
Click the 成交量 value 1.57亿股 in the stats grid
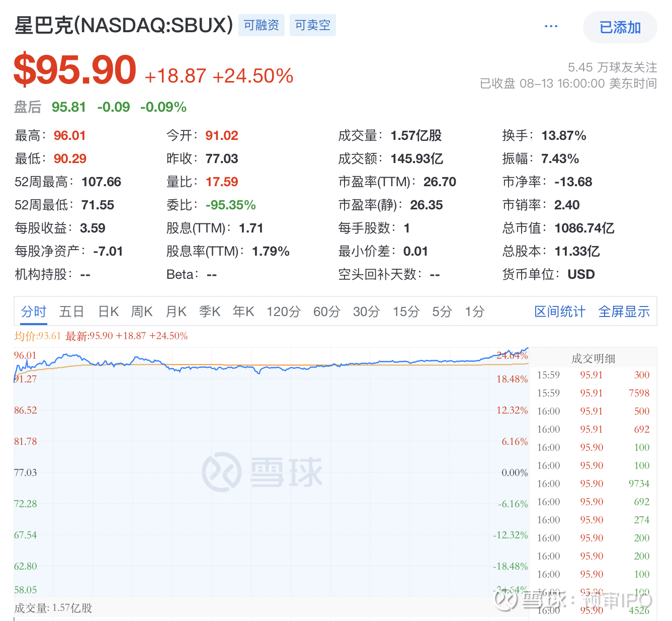pyautogui.click(x=416, y=136)
